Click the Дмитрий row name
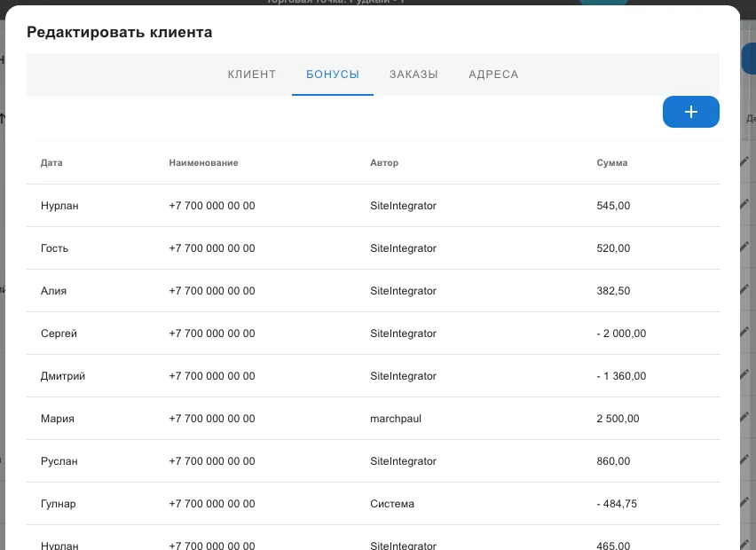Viewport: 756px width, 550px height. click(63, 376)
